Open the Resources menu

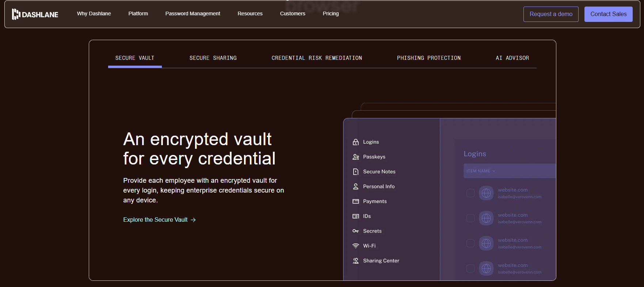[250, 13]
